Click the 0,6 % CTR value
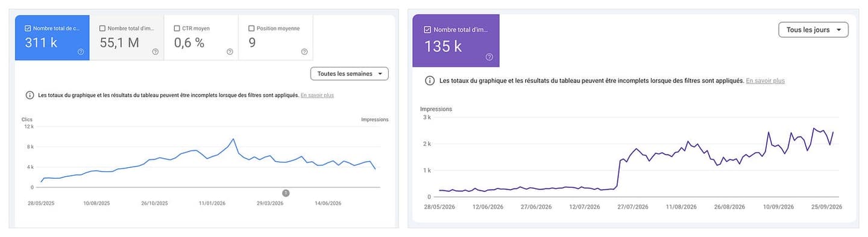The image size is (868, 237). (x=189, y=43)
